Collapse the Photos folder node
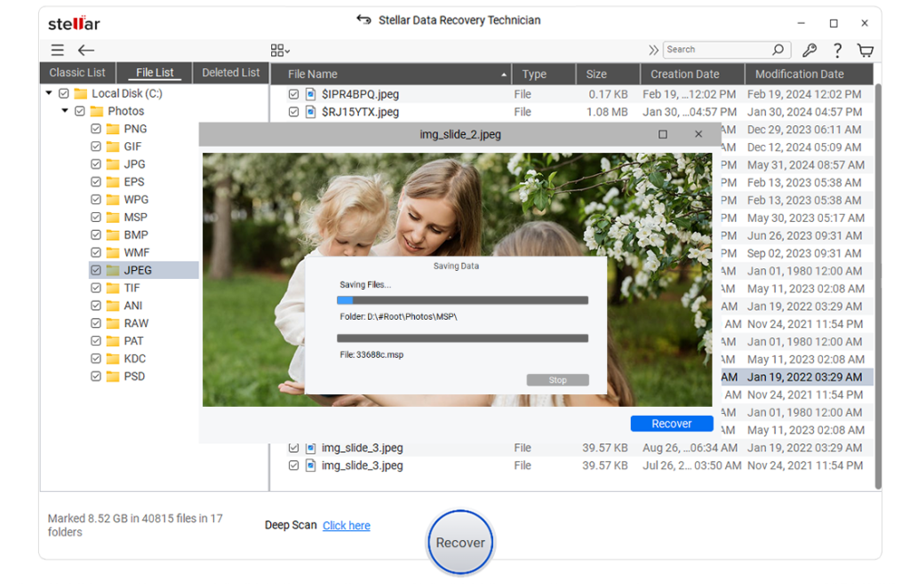Viewport: 910px width, 588px height. (65, 111)
